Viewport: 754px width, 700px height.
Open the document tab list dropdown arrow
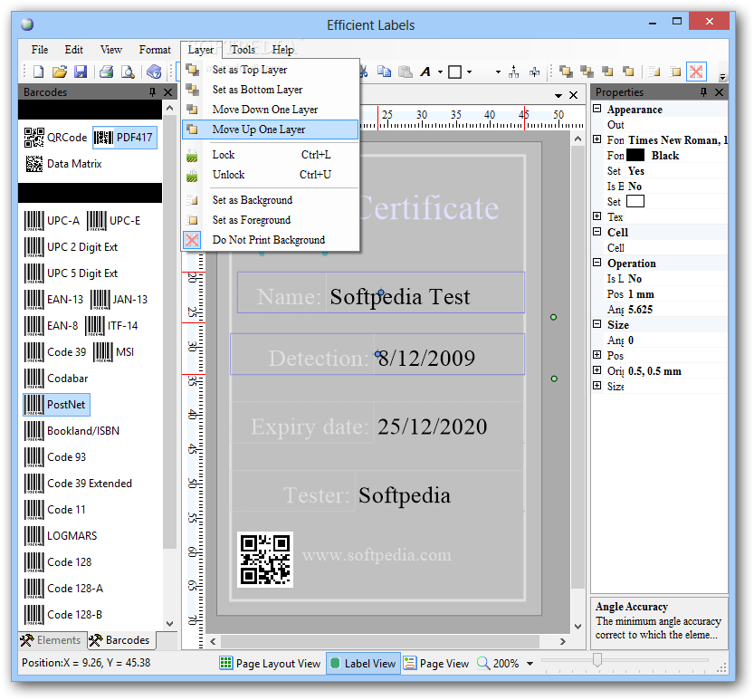point(558,95)
